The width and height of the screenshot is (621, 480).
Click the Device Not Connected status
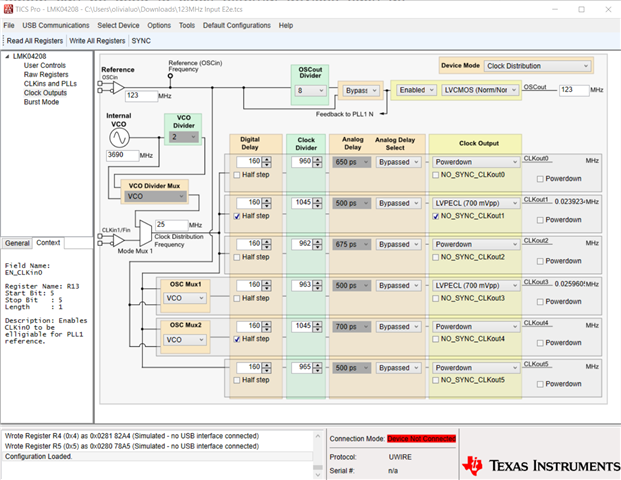[x=421, y=439]
